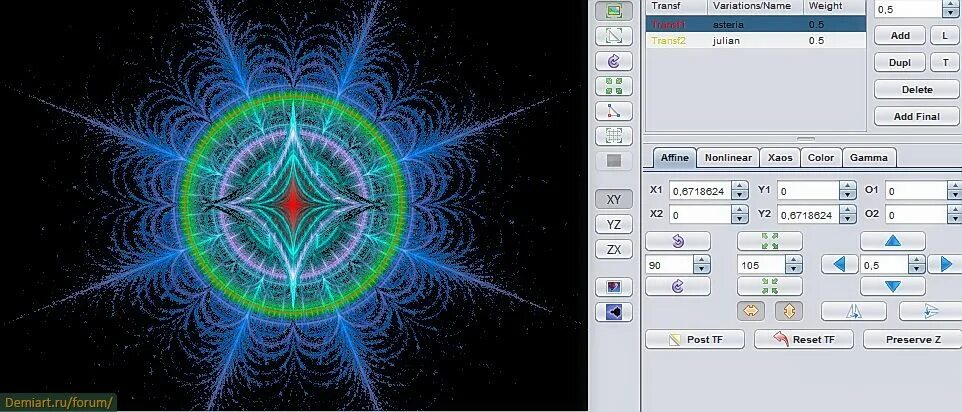Toggle Post TF mode
The height and width of the screenshot is (412, 962).
point(695,339)
